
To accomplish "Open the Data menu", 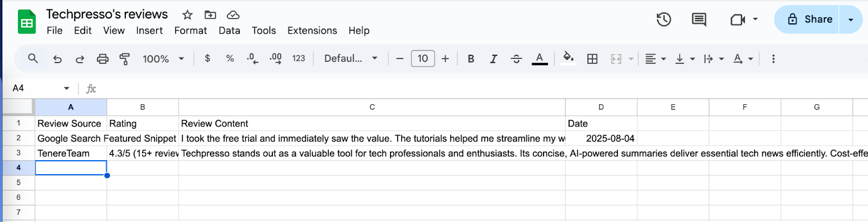I will point(229,30).
